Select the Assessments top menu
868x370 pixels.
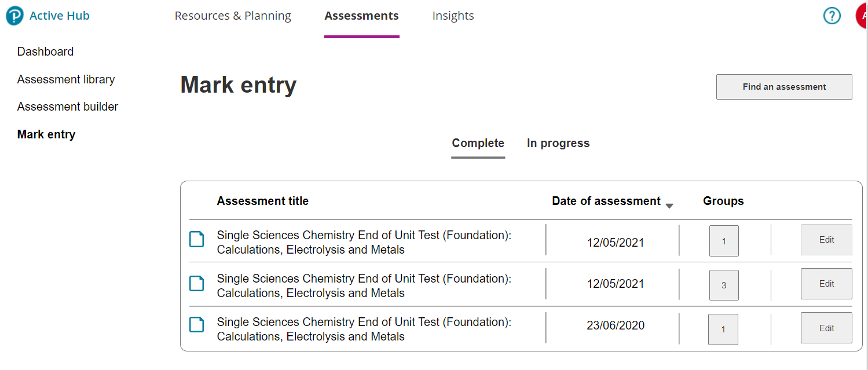click(361, 16)
